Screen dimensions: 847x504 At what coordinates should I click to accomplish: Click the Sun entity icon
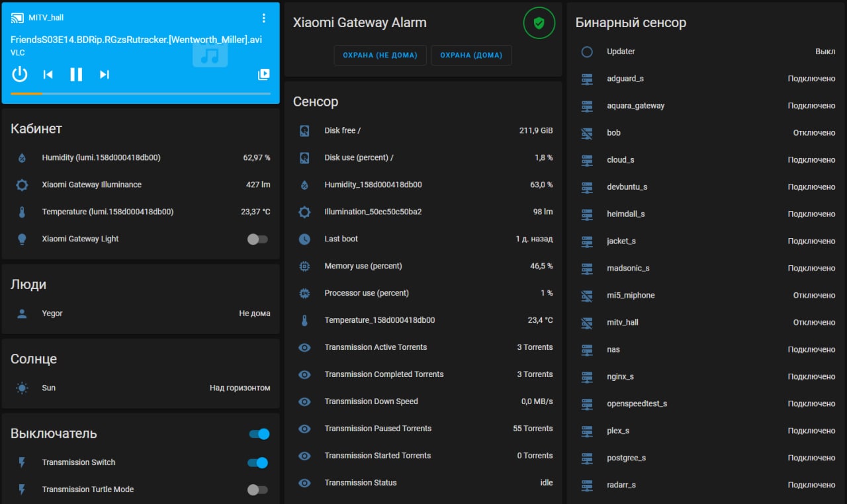coord(22,388)
